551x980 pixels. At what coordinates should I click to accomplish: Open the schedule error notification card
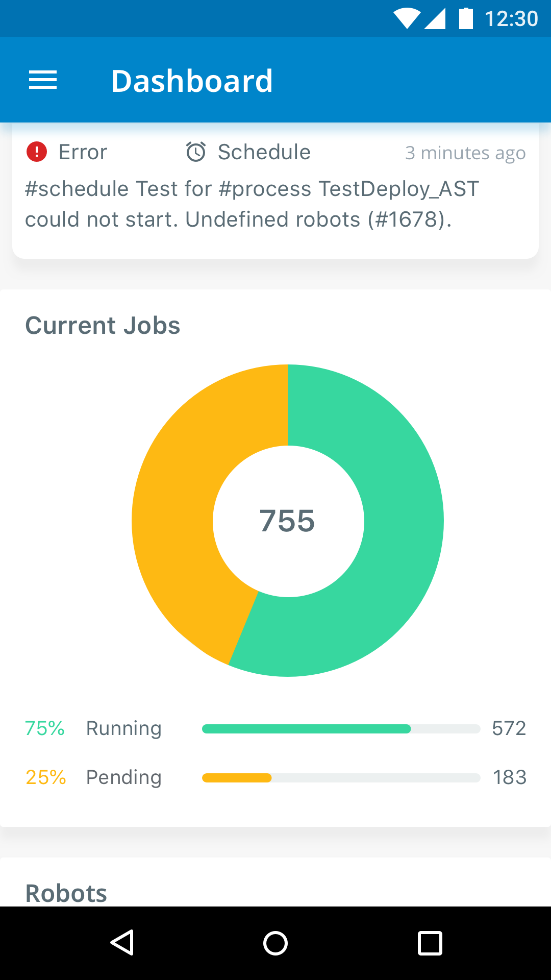[x=275, y=190]
